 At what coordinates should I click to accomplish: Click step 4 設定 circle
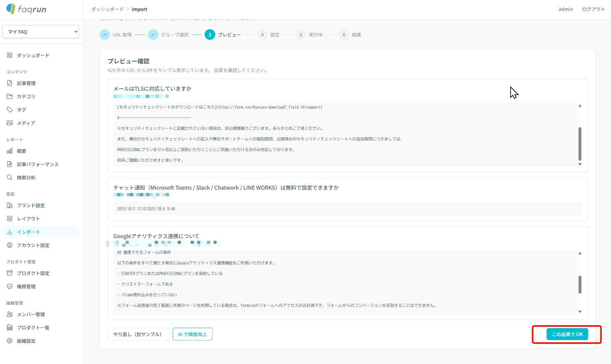tap(262, 35)
